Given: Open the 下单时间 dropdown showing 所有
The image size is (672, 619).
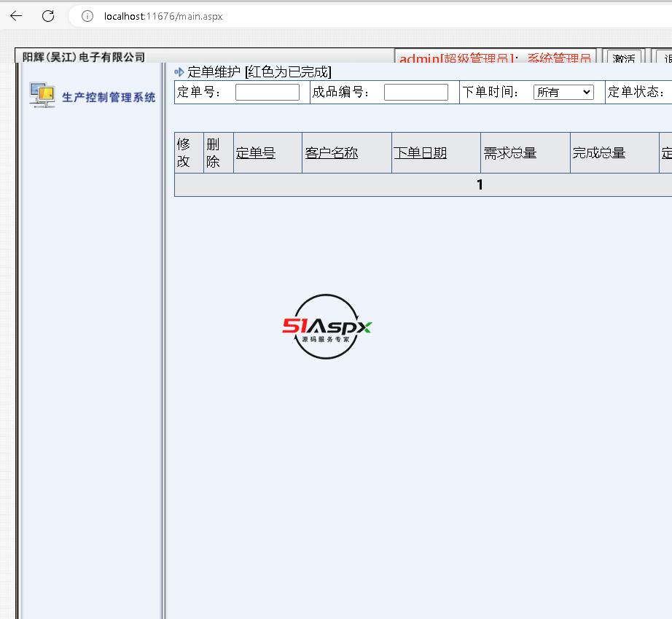Looking at the screenshot, I should (x=563, y=92).
